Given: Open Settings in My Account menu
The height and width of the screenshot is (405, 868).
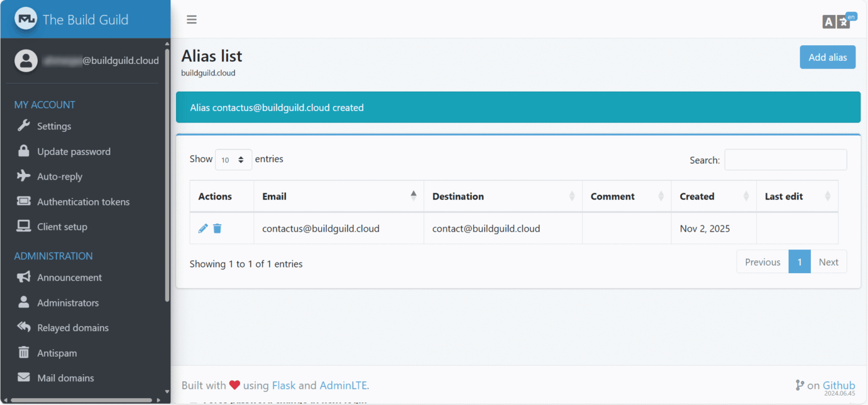Looking at the screenshot, I should 54,126.
